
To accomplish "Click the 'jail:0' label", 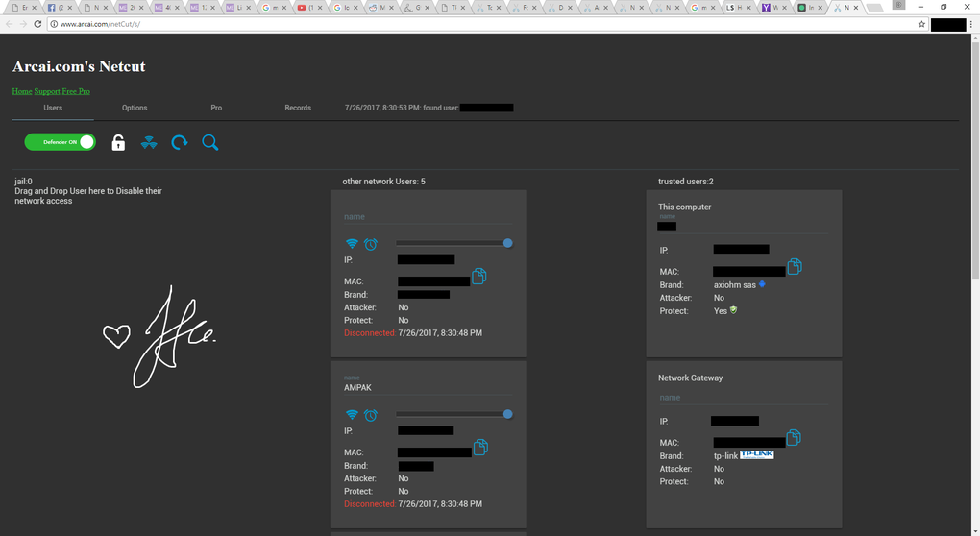I will pos(23,182).
